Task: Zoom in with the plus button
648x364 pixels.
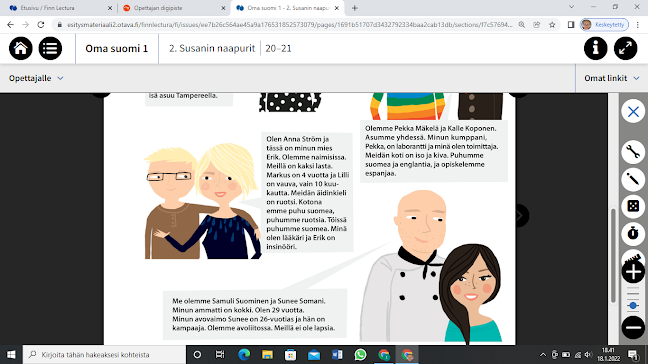Action: pyautogui.click(x=633, y=272)
